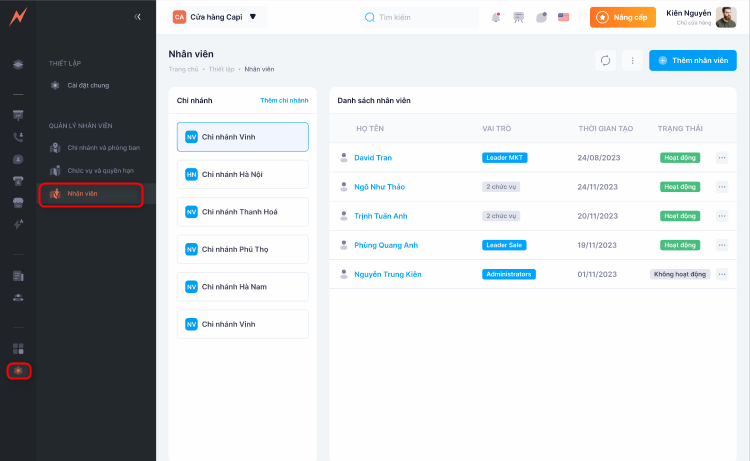This screenshot has height=461, width=750.
Task: Refresh the employee list
Action: [x=605, y=60]
